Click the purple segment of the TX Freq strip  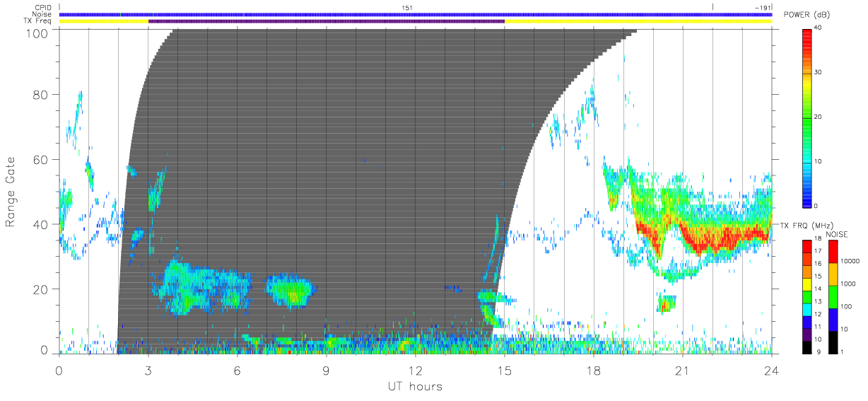tap(327, 21)
